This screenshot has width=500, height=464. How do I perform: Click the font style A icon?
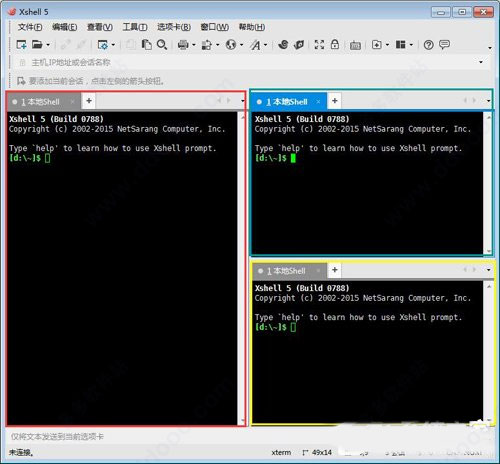pos(256,45)
